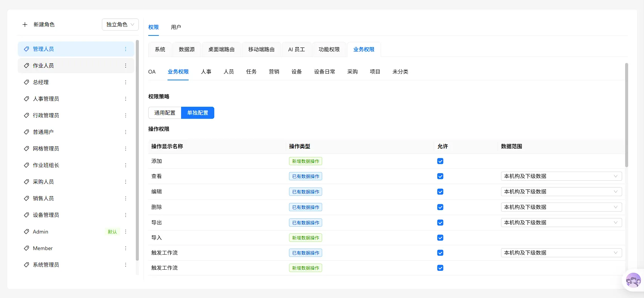The width and height of the screenshot is (644, 298).
Task: Select the 单独配置 strategy button
Action: (198, 113)
